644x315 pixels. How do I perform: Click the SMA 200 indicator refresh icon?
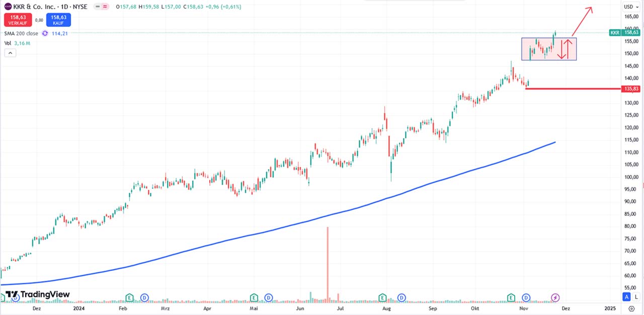click(45, 33)
